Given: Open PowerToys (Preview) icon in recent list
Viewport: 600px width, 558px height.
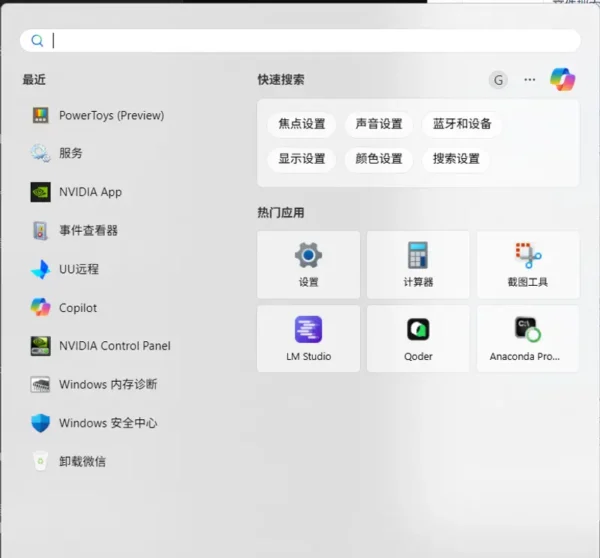Looking at the screenshot, I should click(41, 115).
